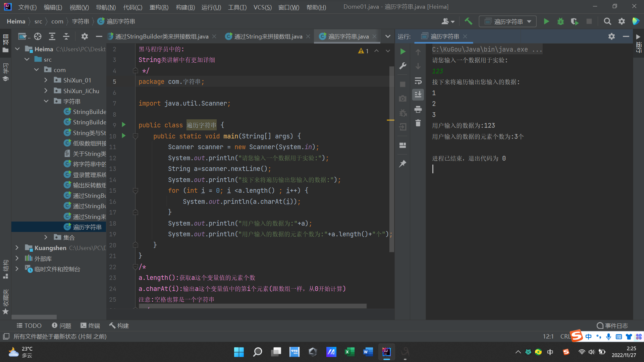Switch to 通过String来拼接数组.java tab
Viewport: 644px width, 362px height.
click(x=268, y=36)
